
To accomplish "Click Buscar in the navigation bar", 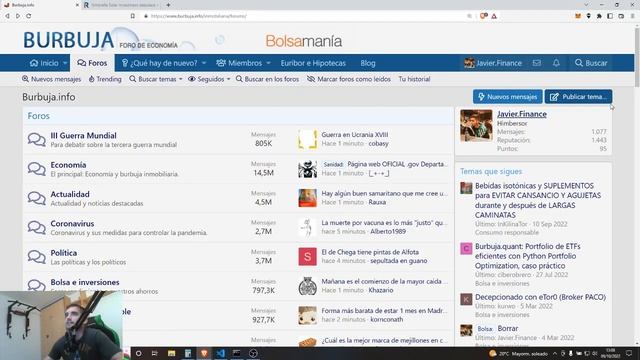I will (591, 63).
